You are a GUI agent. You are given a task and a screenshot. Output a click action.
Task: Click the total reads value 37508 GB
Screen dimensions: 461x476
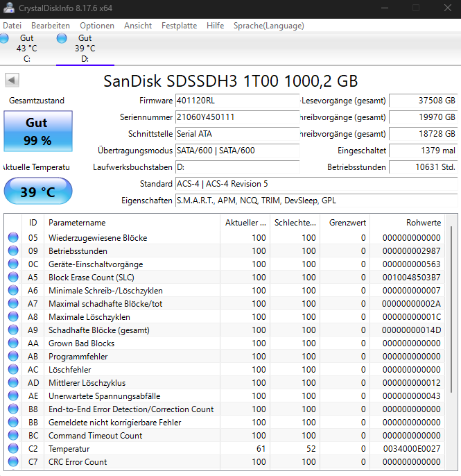coord(423,101)
